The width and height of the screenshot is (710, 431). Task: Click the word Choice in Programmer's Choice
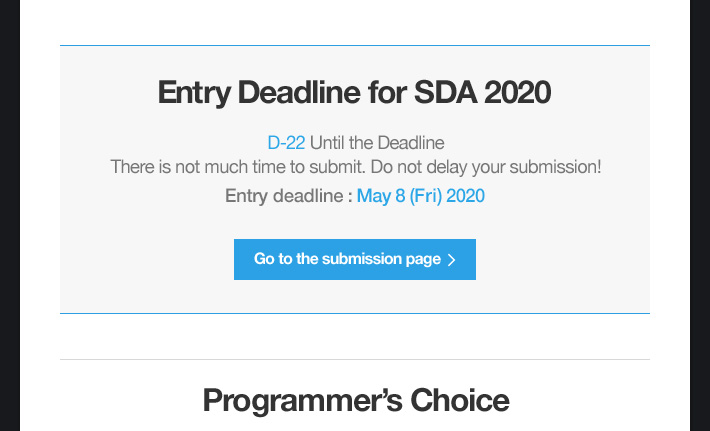pyautogui.click(x=460, y=400)
